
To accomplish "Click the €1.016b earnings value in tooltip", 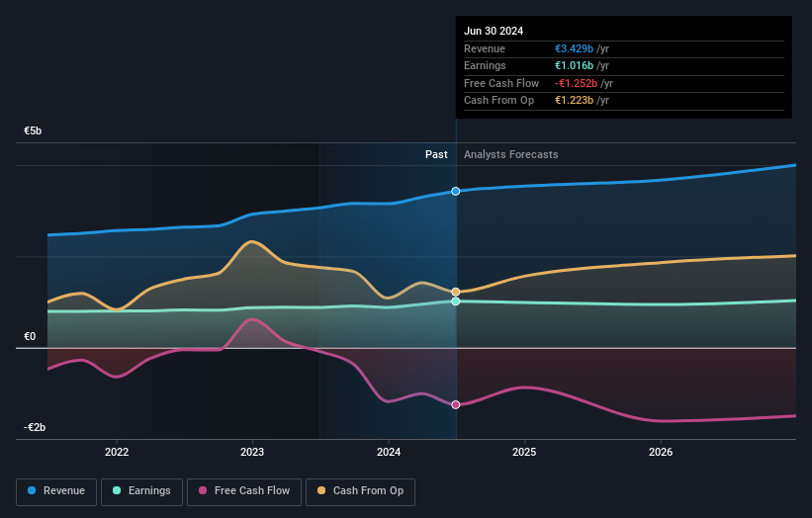I will click(x=574, y=65).
